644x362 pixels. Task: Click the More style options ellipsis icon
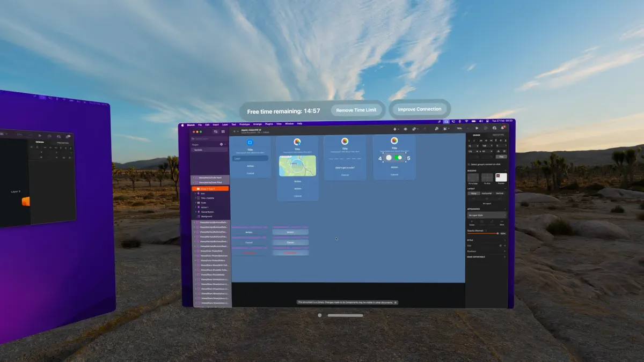(x=502, y=221)
